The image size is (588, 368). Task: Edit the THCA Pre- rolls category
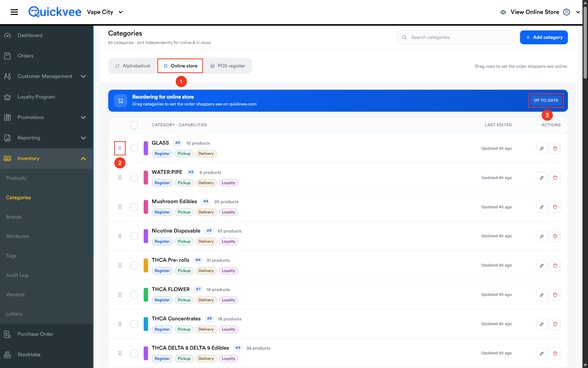coord(541,265)
